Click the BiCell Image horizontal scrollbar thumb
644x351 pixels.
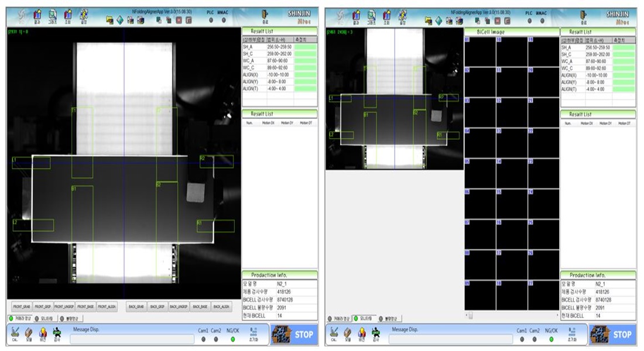[470, 315]
